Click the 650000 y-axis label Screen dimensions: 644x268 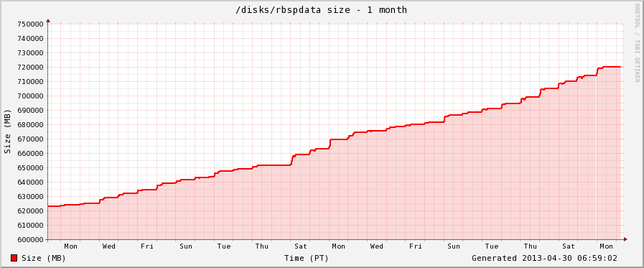tap(31, 167)
